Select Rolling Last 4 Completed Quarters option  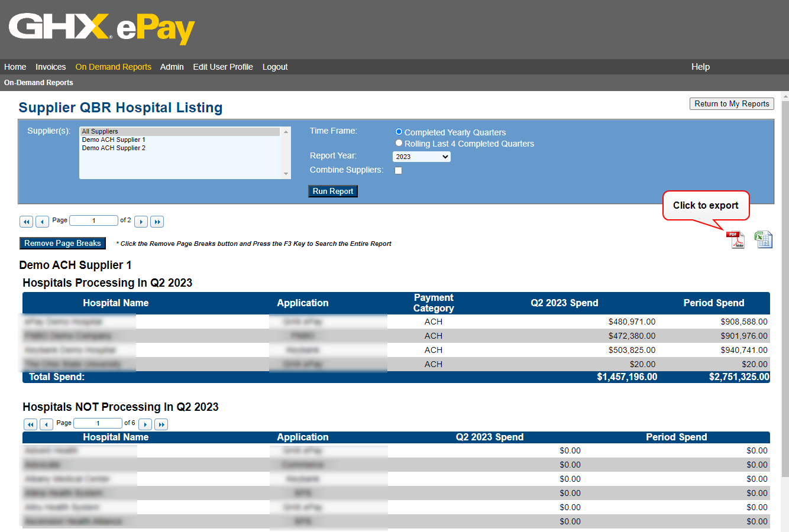click(x=399, y=143)
